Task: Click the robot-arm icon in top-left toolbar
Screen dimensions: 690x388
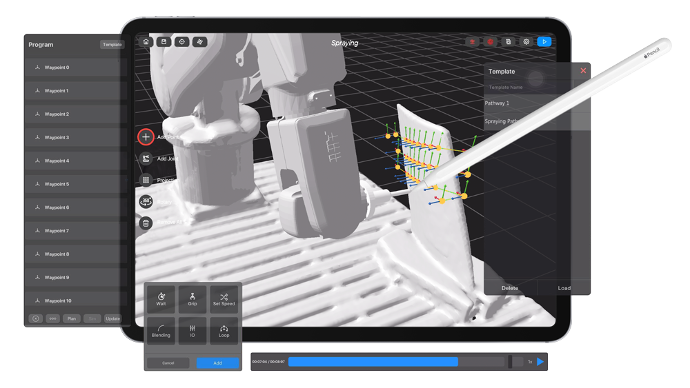Action: (200, 42)
